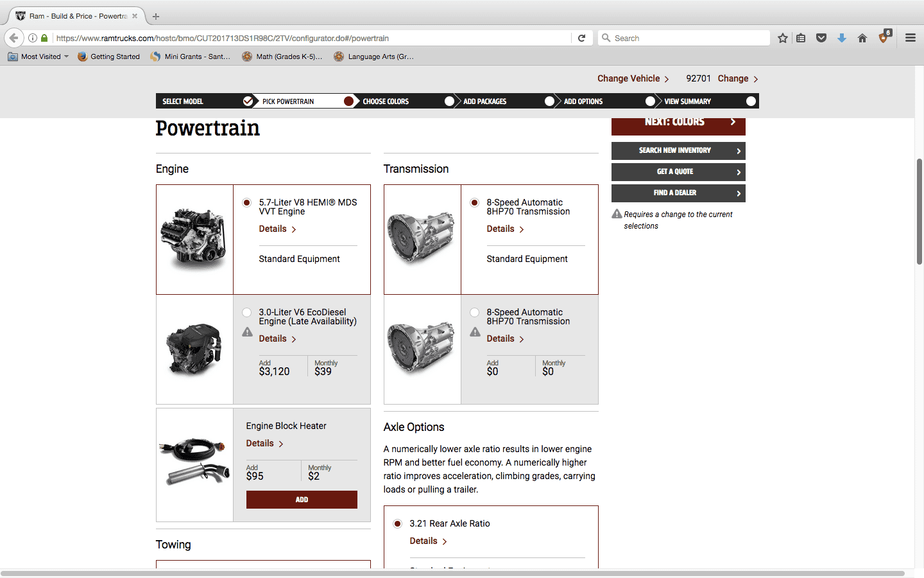Click the circle marker on Add Packages step
The image size is (924, 578).
click(x=549, y=101)
